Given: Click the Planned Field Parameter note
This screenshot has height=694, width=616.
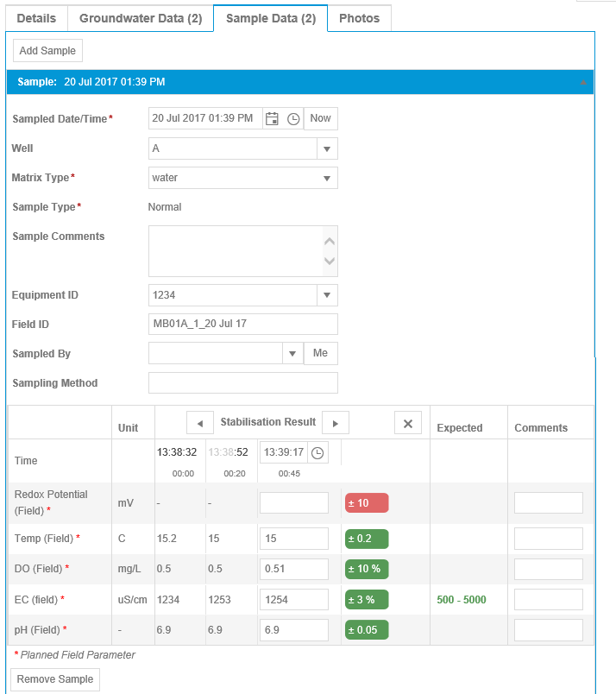Looking at the screenshot, I should tap(75, 655).
